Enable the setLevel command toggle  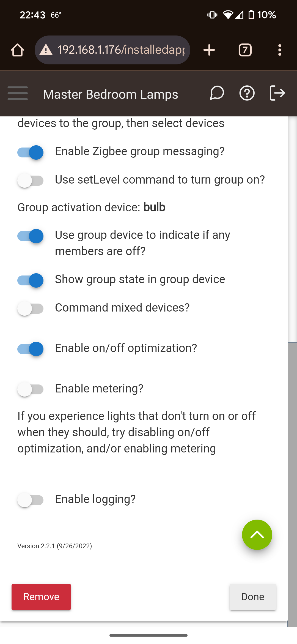[x=30, y=181]
